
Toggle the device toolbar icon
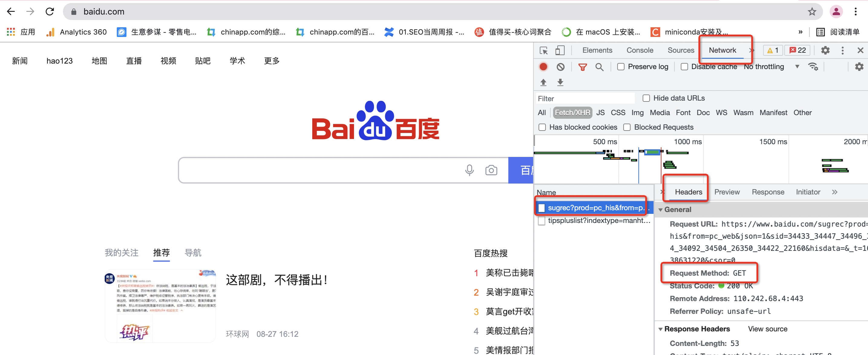coord(560,50)
